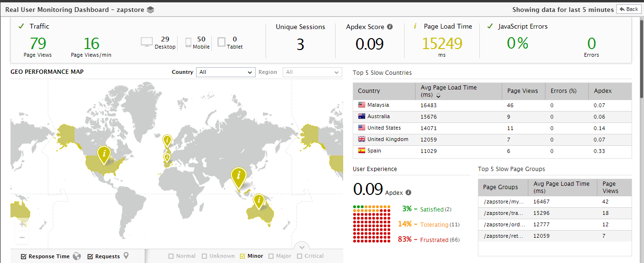Screen dimensions: 644x263
Task: Click the 15249 ms page load value
Action: [442, 44]
